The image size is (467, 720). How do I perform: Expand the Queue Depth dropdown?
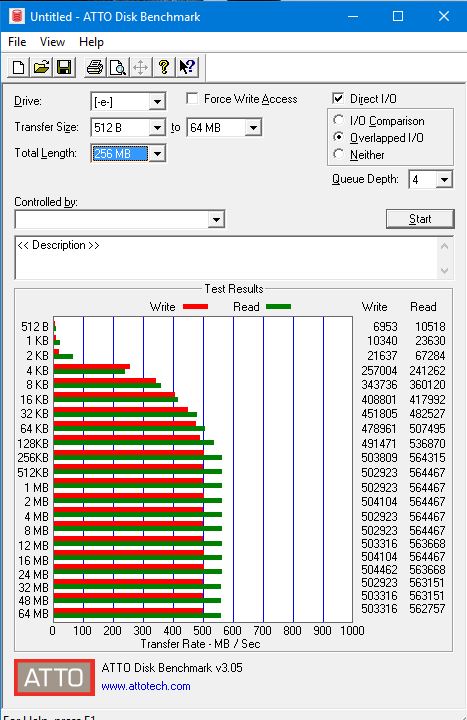[444, 179]
